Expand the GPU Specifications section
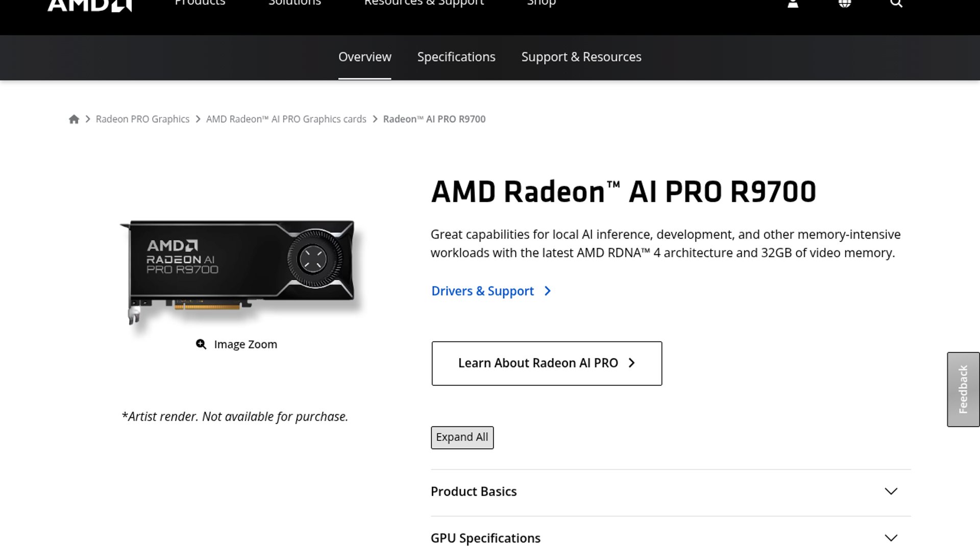The height and width of the screenshot is (551, 980). click(891, 538)
